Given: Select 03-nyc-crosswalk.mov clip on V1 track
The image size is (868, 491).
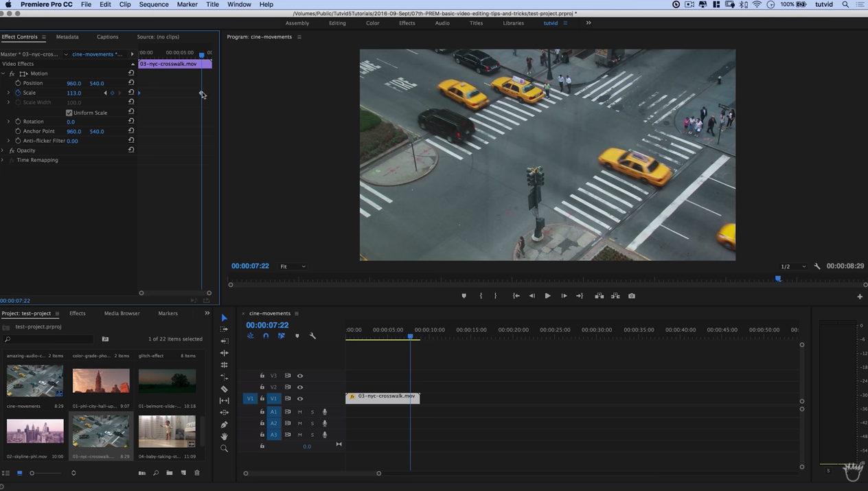Looking at the screenshot, I should point(382,398).
